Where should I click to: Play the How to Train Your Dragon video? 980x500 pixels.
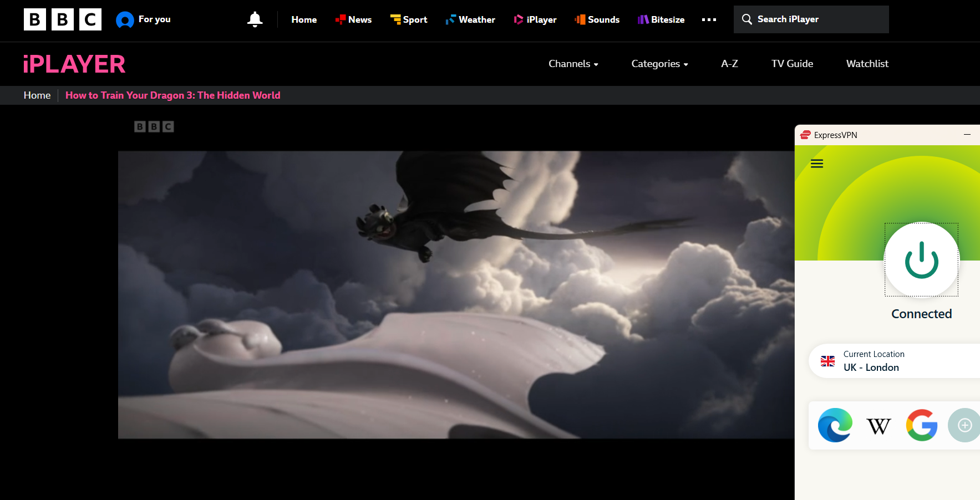pos(456,294)
